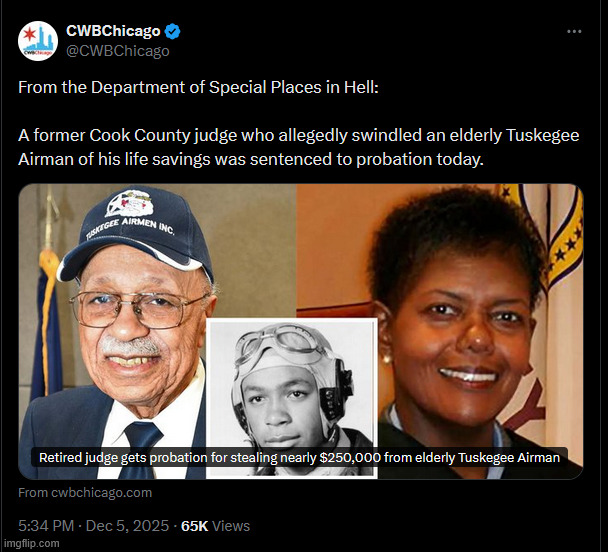Click the 5:34 PM timestamp
Image resolution: width=608 pixels, height=552 pixels.
(46, 526)
